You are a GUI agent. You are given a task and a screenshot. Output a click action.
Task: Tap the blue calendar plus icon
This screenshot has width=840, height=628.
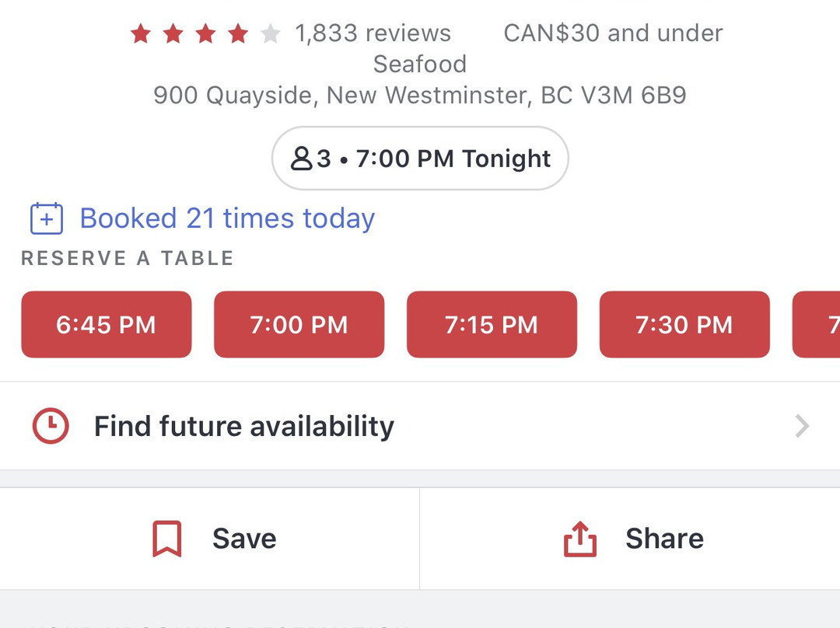[x=47, y=218]
